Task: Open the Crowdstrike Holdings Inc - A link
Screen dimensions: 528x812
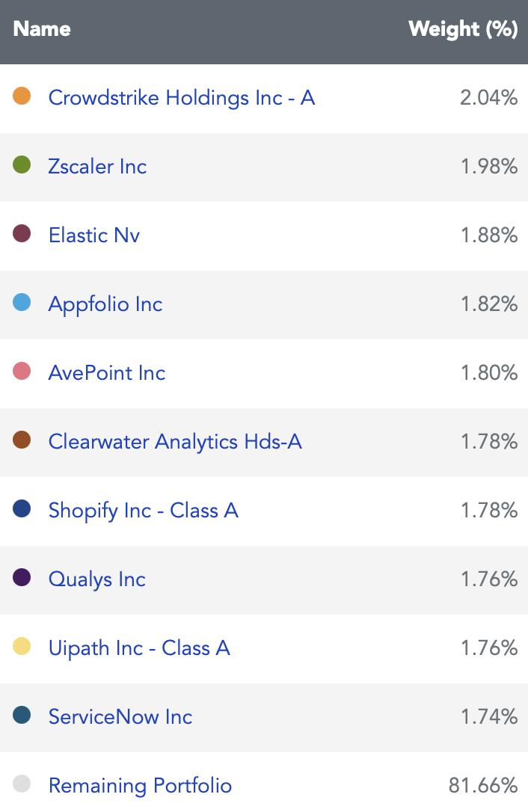Action: pyautogui.click(x=181, y=98)
